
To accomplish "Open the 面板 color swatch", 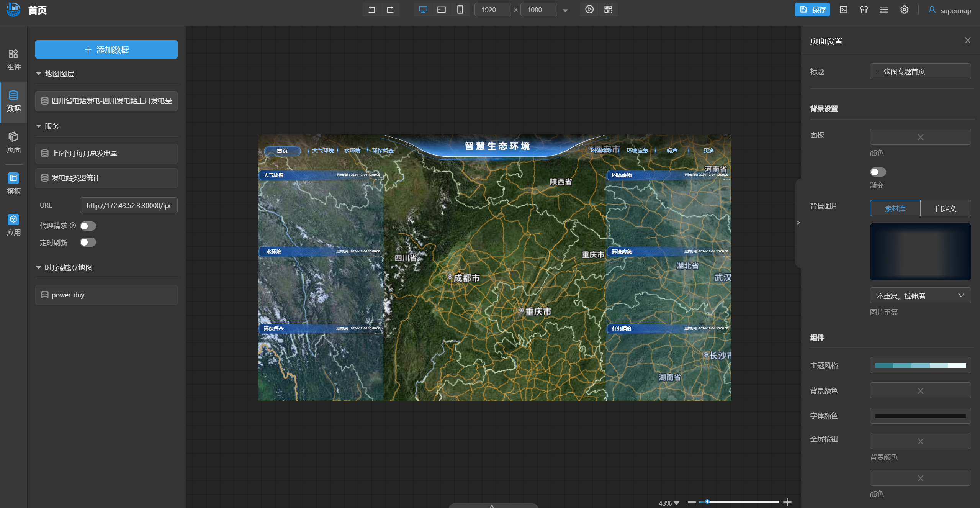I will tap(920, 137).
